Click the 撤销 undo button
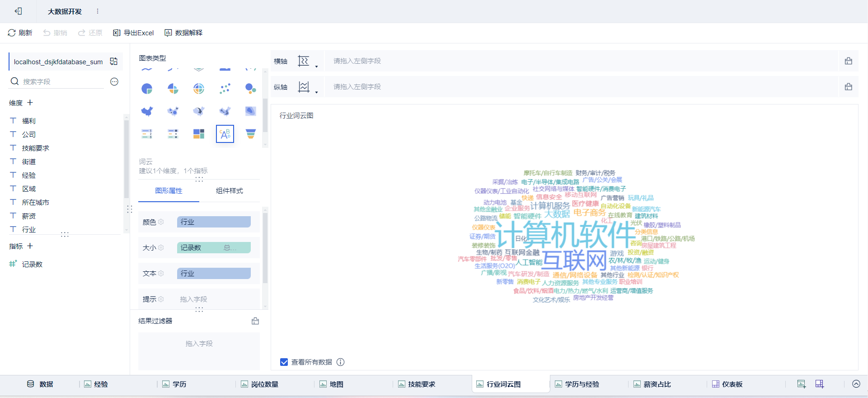The width and height of the screenshot is (868, 398). coord(55,33)
